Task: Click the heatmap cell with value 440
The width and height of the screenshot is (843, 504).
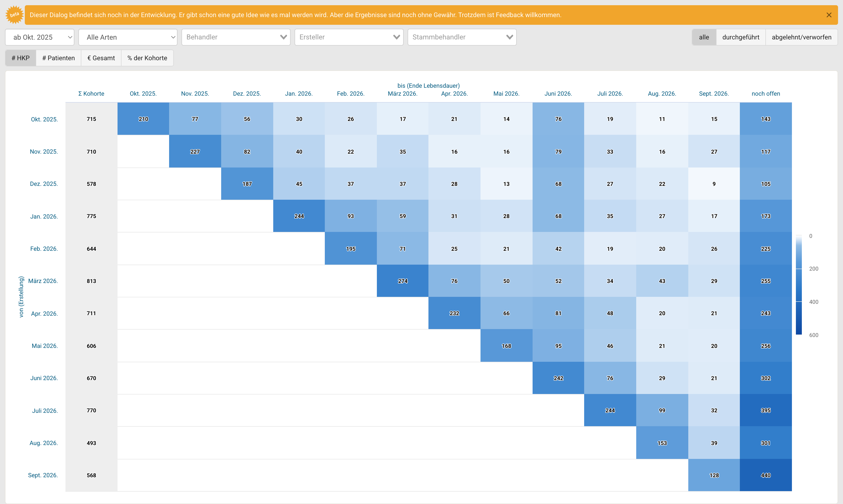Action: click(766, 475)
